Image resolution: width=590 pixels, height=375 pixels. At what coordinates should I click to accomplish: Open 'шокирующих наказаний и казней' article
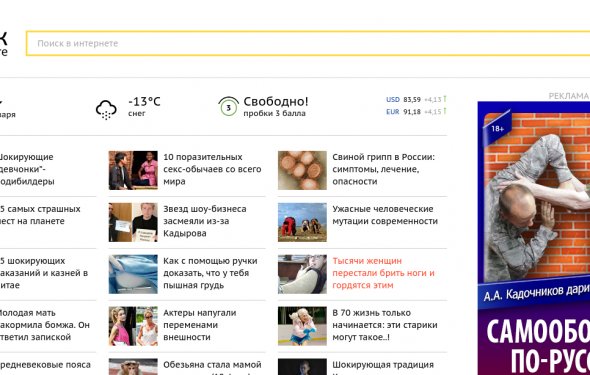[44, 273]
